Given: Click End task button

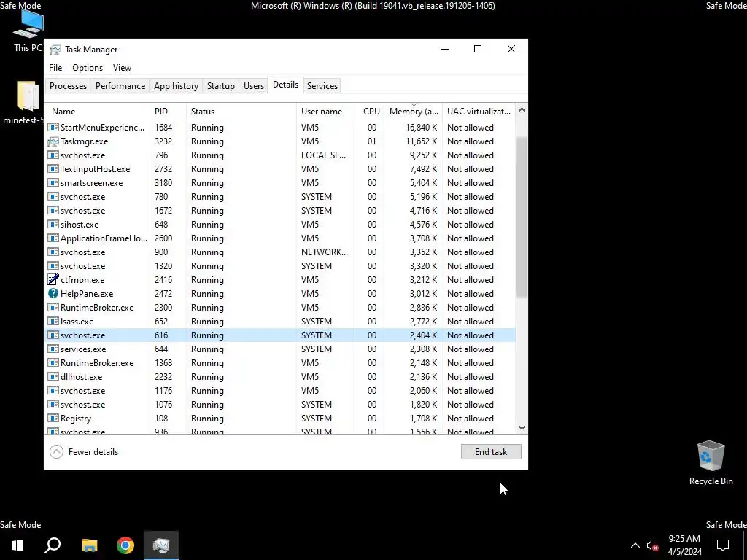Looking at the screenshot, I should [x=491, y=452].
